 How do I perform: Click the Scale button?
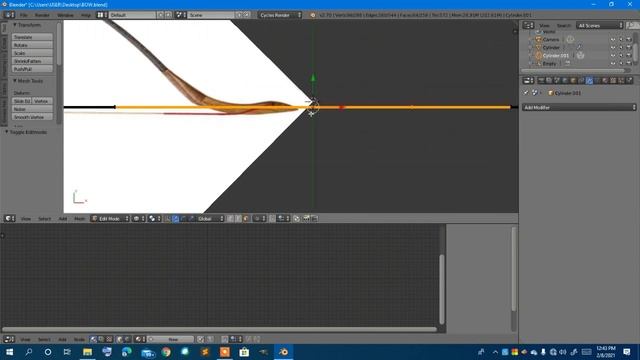[x=32, y=53]
